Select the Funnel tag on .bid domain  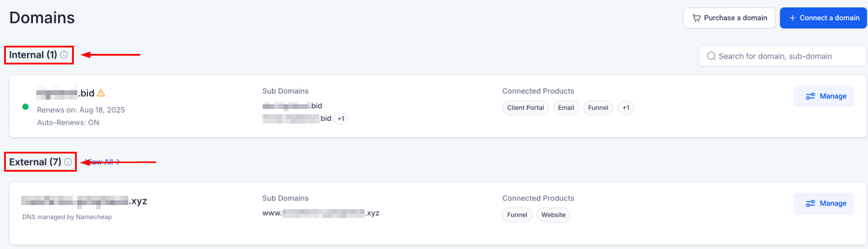click(x=598, y=108)
